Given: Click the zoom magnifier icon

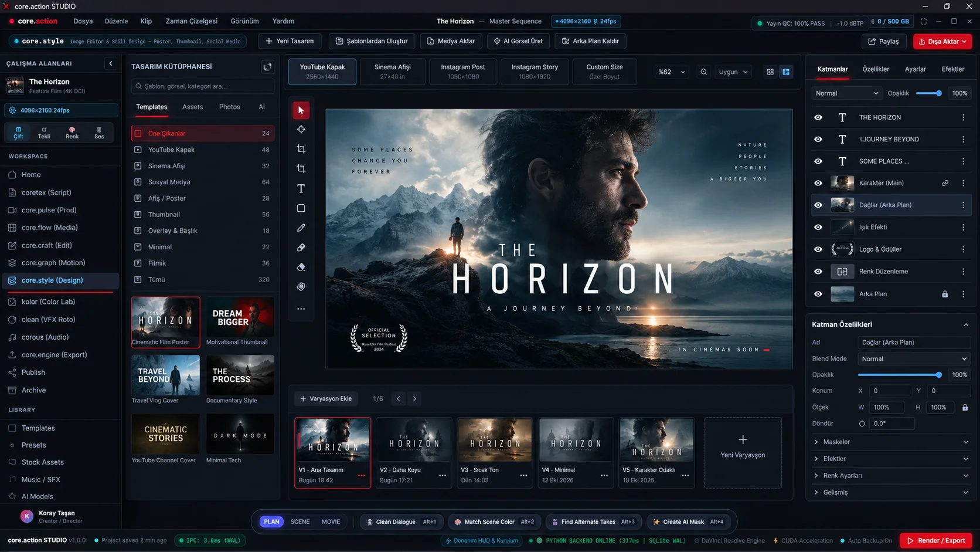Looking at the screenshot, I should (x=703, y=72).
